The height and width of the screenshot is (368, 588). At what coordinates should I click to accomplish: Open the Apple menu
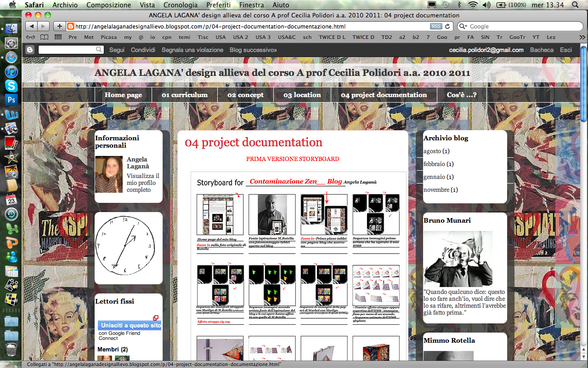(x=12, y=5)
